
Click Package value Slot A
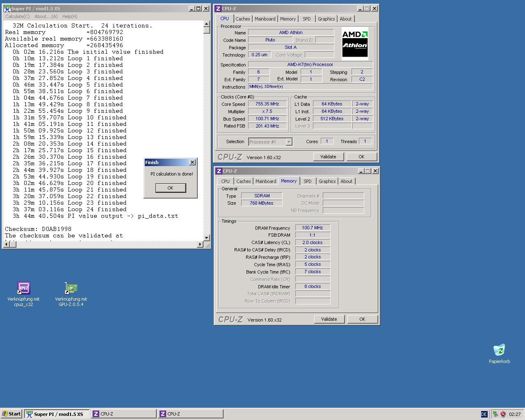(x=291, y=48)
